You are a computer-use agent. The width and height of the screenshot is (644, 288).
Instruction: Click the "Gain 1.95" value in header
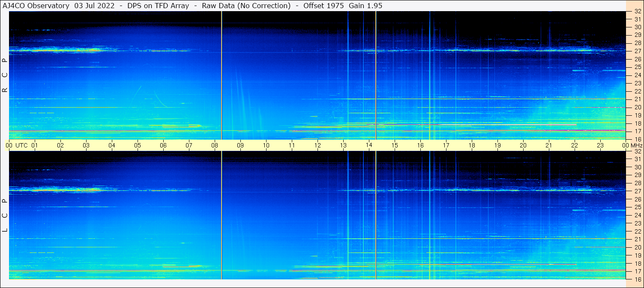click(365, 6)
